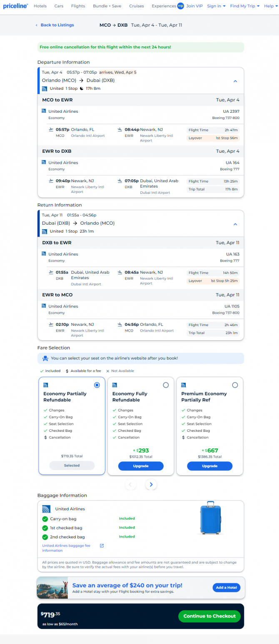Select Economy Fully Refundable fare radio
Image resolution: width=279 pixels, height=644 pixels.
(166, 385)
